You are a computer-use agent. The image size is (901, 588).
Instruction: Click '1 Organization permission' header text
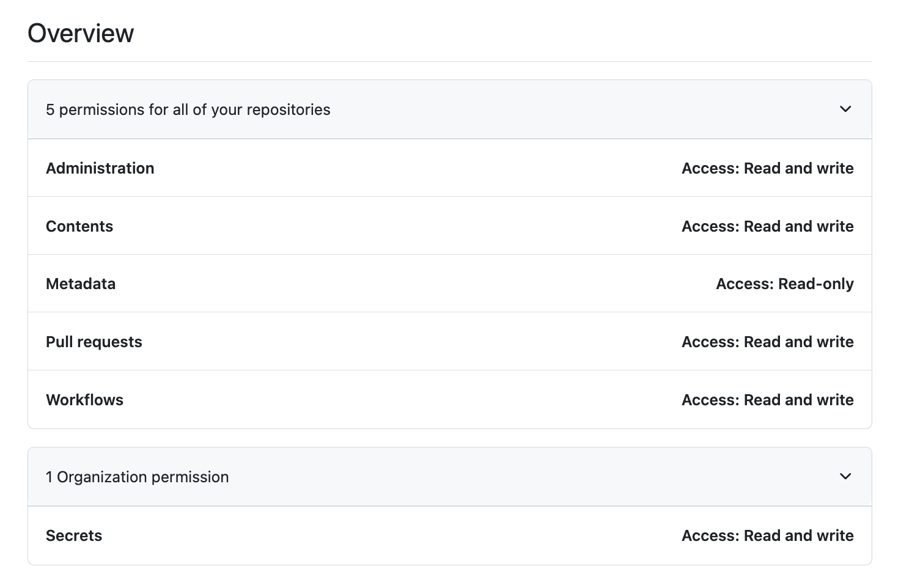click(x=138, y=477)
